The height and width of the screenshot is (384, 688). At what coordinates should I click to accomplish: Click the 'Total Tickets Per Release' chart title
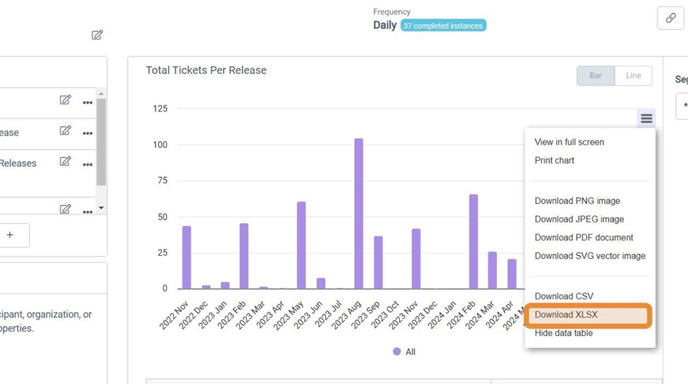(206, 70)
